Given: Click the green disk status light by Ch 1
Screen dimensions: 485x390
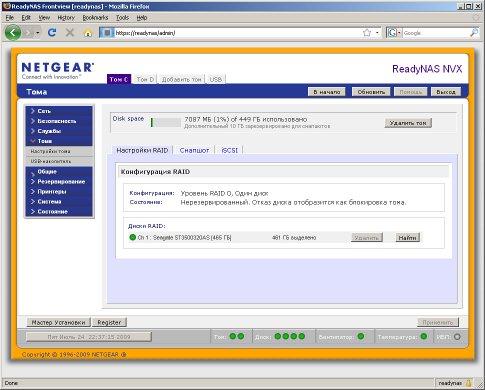Looking at the screenshot, I should point(133,237).
